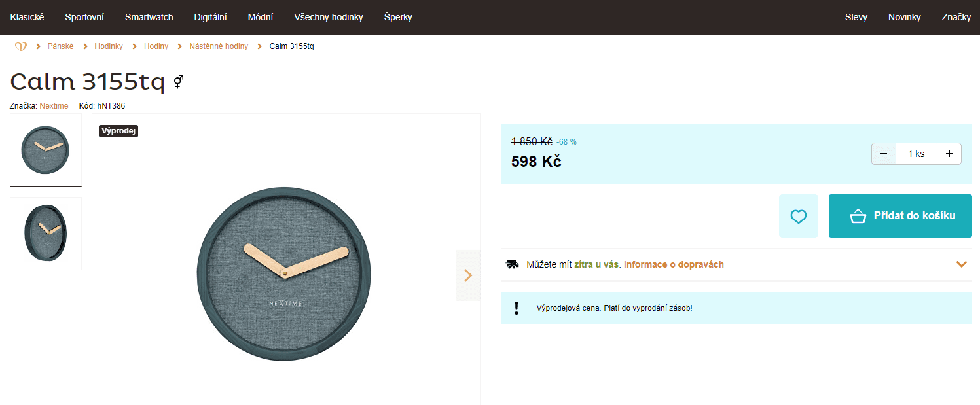Select the Módní menu item
This screenshot has height=405, width=980.
(x=261, y=17)
